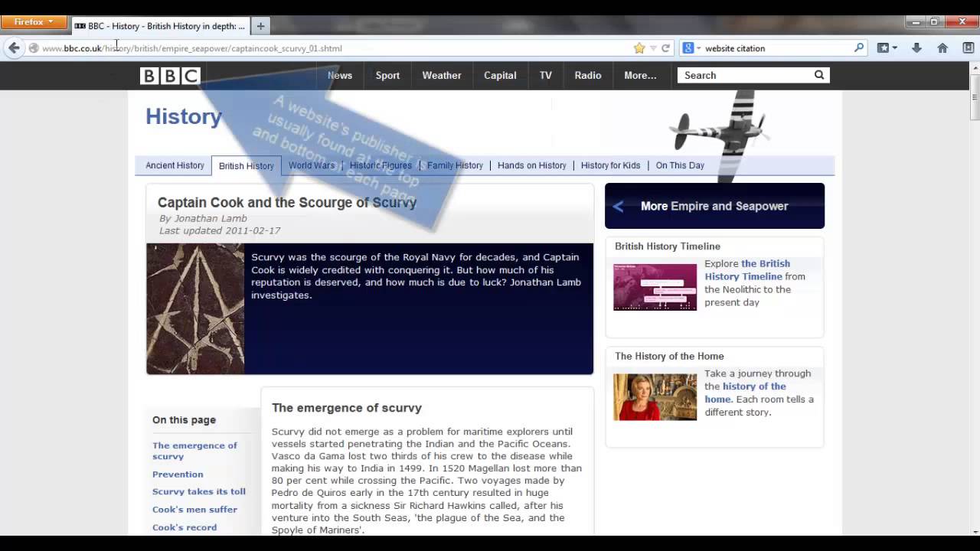Screen dimensions: 980x551
Task: Click the British History Timeline thumbnail
Action: [655, 287]
